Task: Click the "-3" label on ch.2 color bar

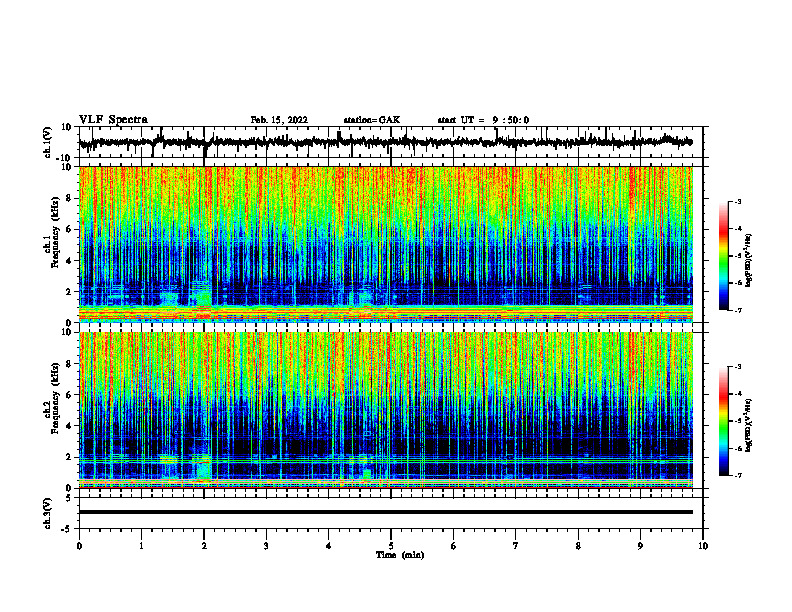Action: point(738,367)
